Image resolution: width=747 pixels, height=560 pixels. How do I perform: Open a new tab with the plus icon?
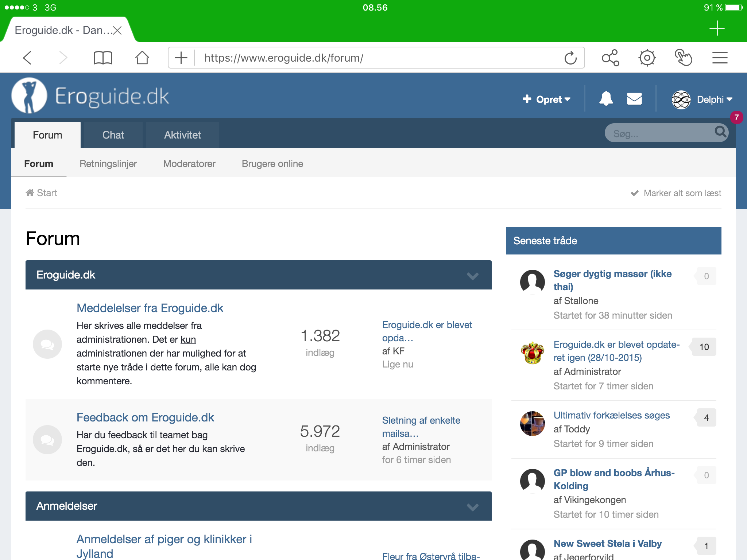[x=717, y=28]
